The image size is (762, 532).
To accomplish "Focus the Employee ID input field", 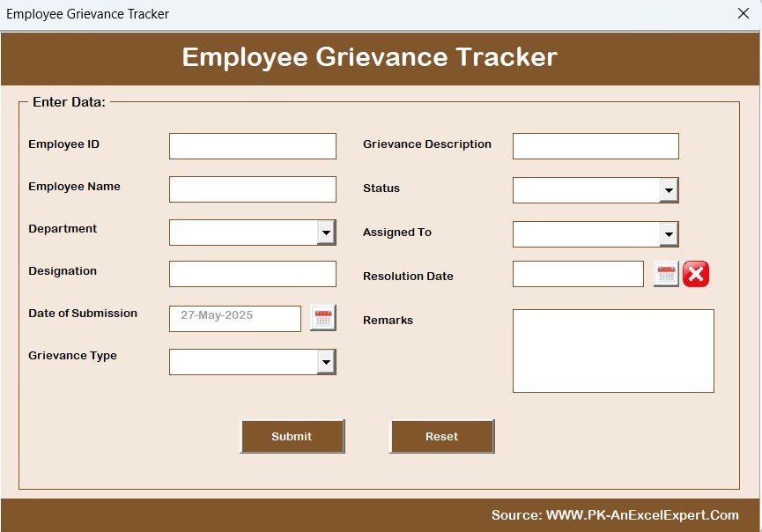I will point(253,146).
